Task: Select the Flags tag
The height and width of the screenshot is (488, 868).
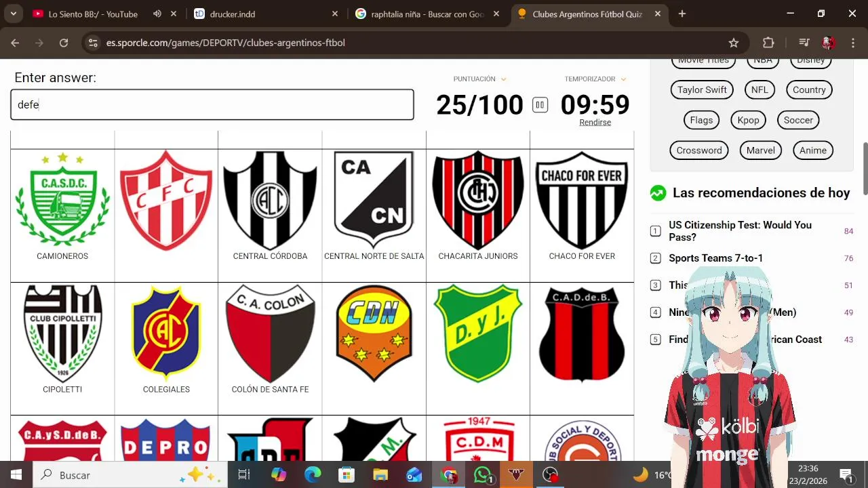Action: [701, 120]
